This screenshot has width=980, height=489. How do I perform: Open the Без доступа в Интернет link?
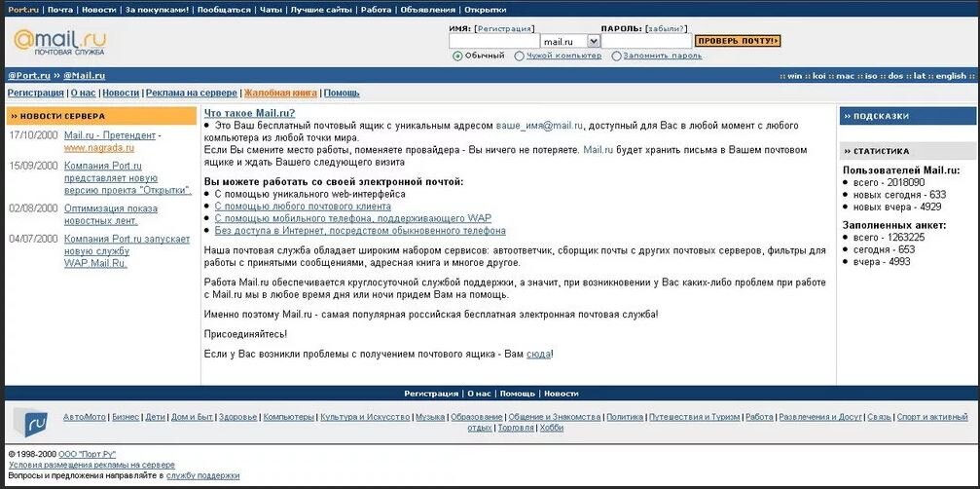[360, 231]
